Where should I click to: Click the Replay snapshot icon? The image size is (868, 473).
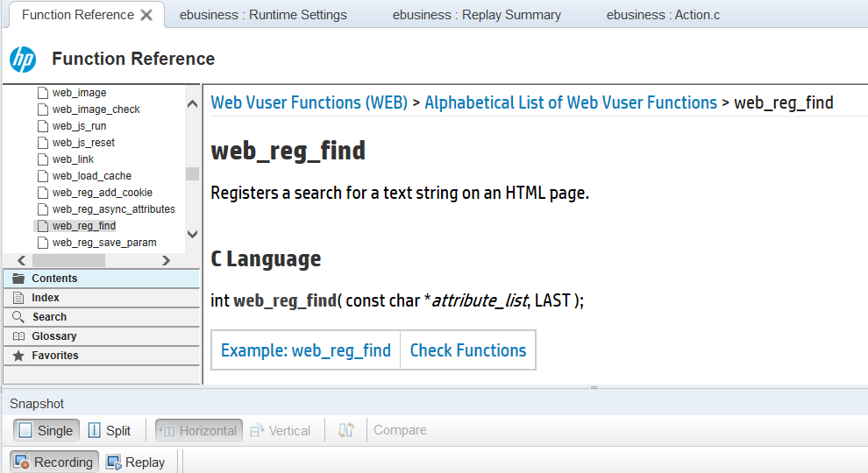tap(114, 462)
